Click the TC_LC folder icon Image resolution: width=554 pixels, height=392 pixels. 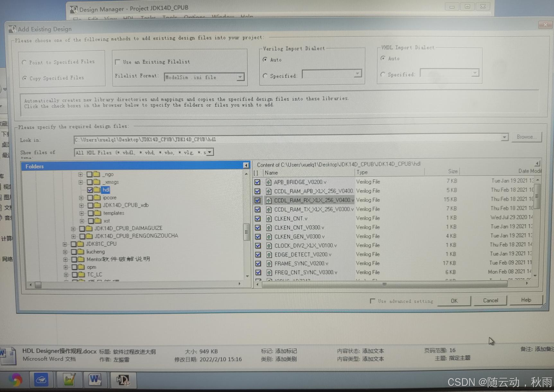tap(82, 275)
